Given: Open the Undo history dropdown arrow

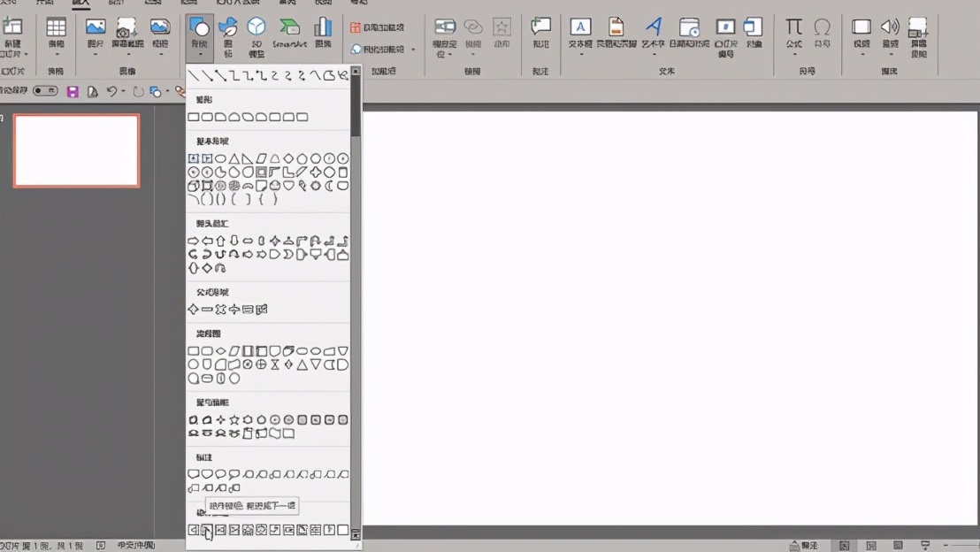Looking at the screenshot, I should tap(123, 92).
